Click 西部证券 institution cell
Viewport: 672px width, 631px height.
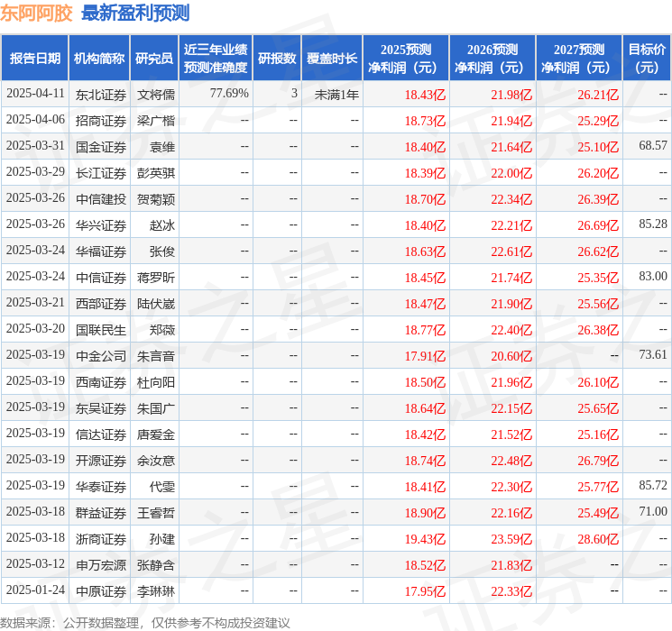click(101, 304)
